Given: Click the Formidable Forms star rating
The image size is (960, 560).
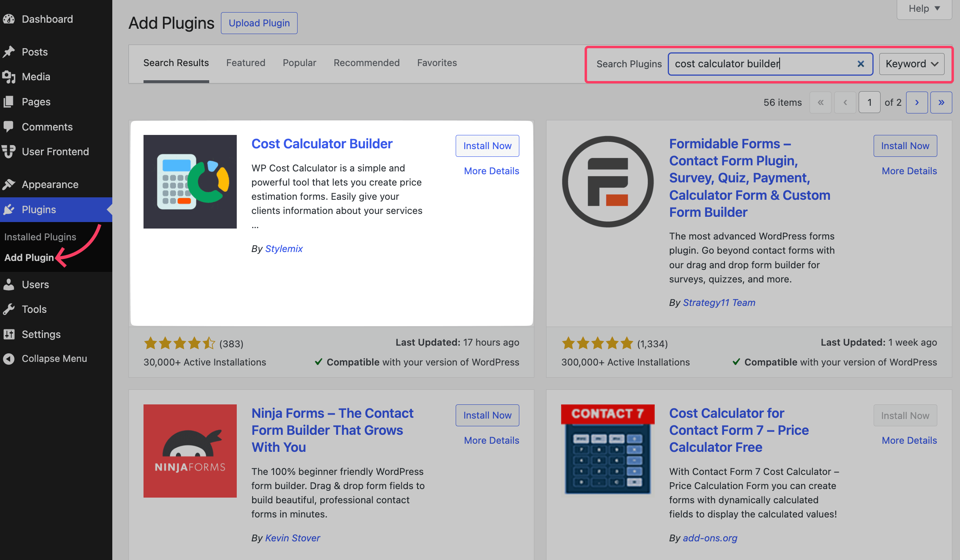Looking at the screenshot, I should click(597, 344).
